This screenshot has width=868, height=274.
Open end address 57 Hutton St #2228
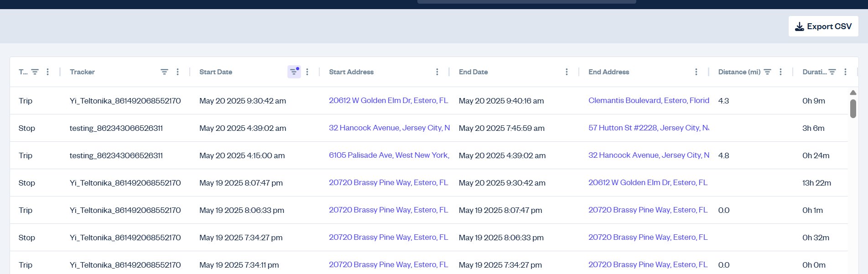[649, 128]
